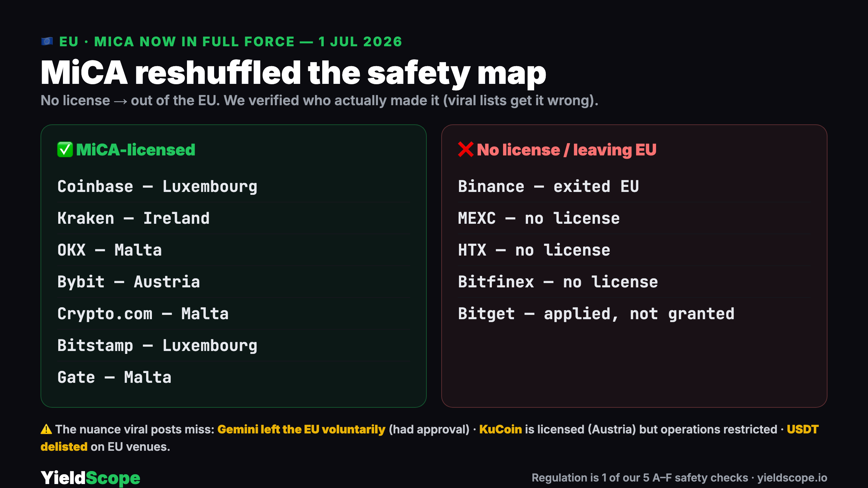Viewport: 868px width, 488px height.
Task: Click the MiCA-licensed panel heading
Action: pos(136,150)
